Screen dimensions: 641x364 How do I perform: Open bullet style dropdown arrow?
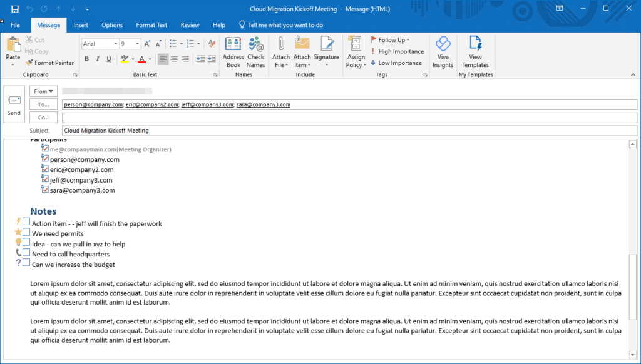tap(181, 44)
